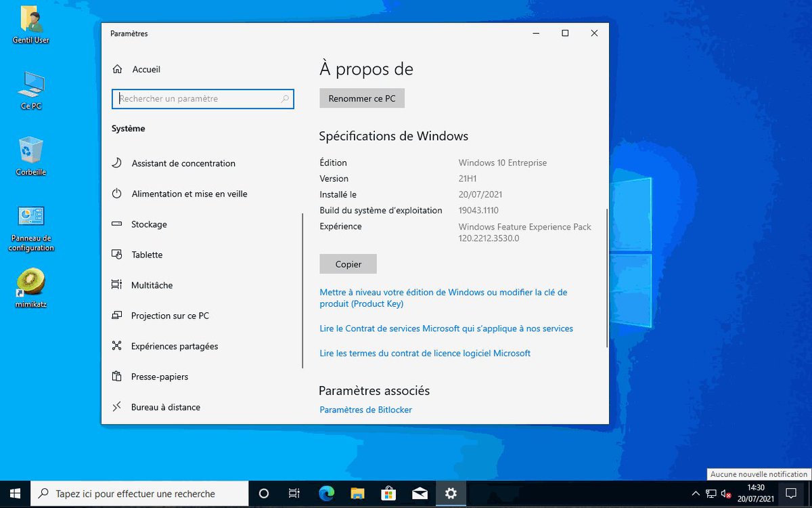
Task: Open the Gentil User desktop folder icon
Action: pyautogui.click(x=31, y=19)
